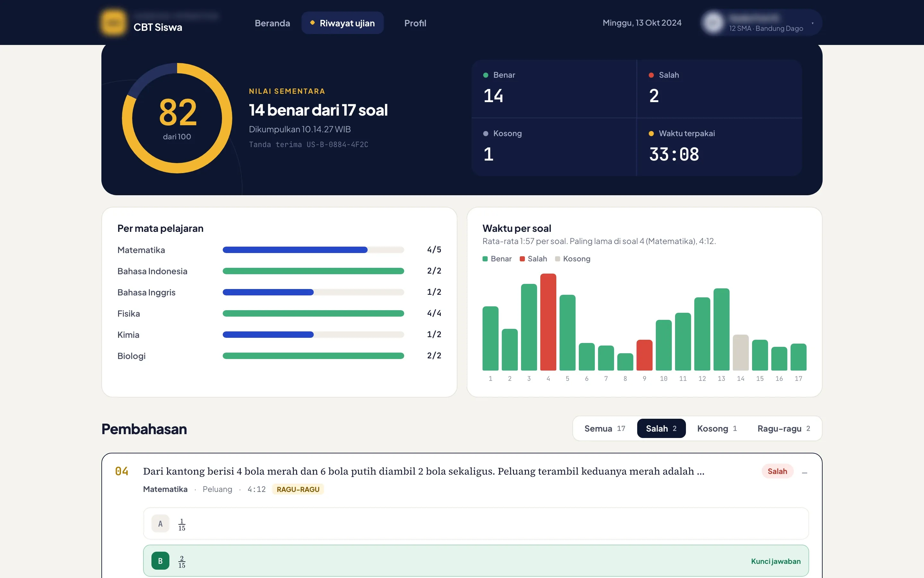The image size is (924, 578).
Task: Click the question number 04 label
Action: point(122,471)
